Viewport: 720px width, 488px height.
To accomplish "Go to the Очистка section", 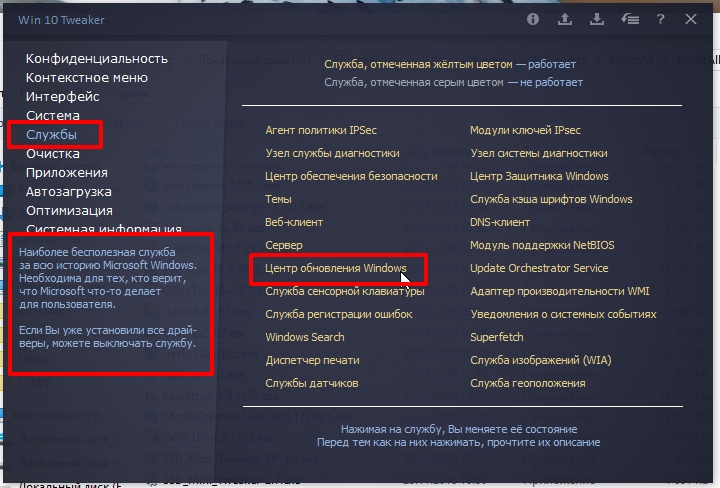I will click(x=53, y=154).
